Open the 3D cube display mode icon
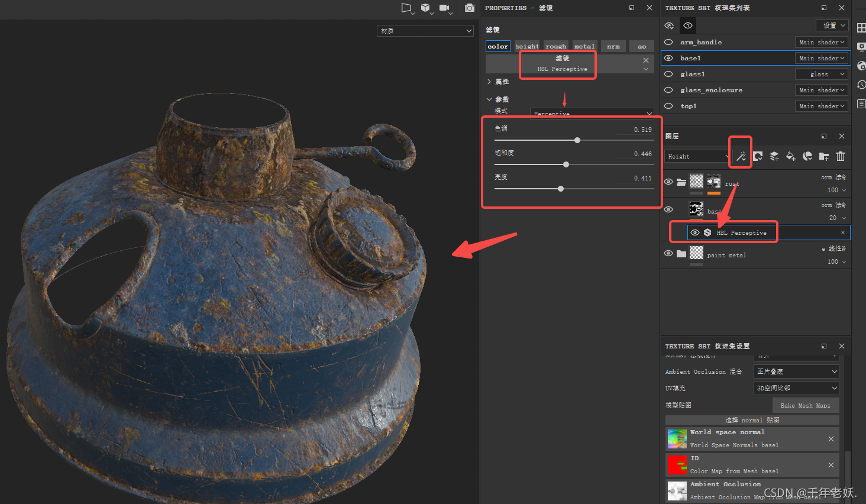The height and width of the screenshot is (504, 866). (x=426, y=8)
